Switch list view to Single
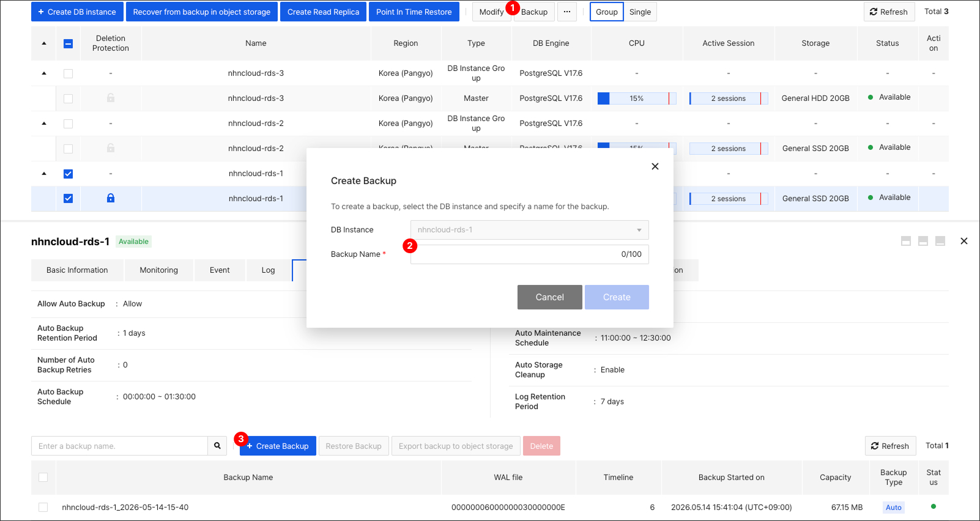 (x=640, y=12)
